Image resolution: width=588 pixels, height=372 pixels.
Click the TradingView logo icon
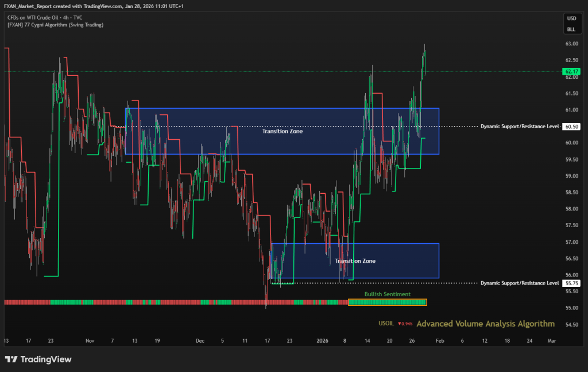pos(11,359)
